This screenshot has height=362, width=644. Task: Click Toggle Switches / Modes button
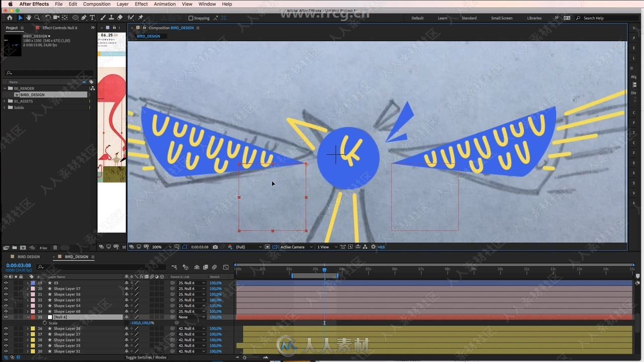coord(146,357)
